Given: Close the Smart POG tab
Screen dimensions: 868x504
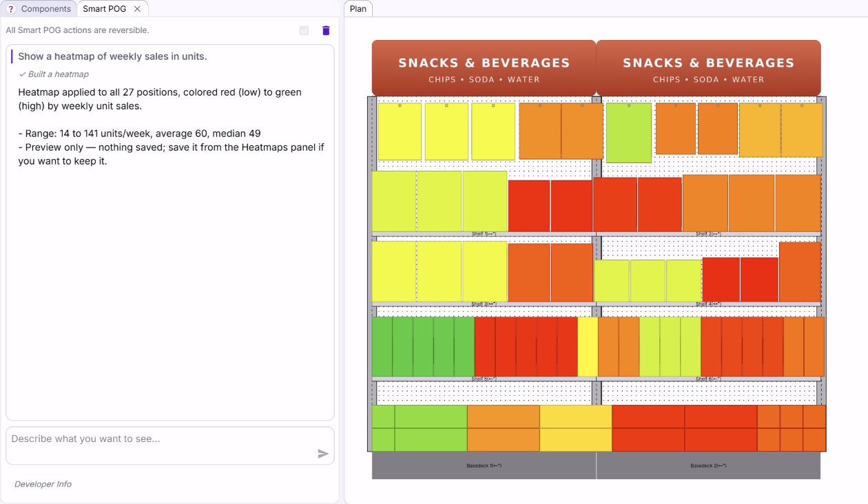Looking at the screenshot, I should [x=137, y=9].
